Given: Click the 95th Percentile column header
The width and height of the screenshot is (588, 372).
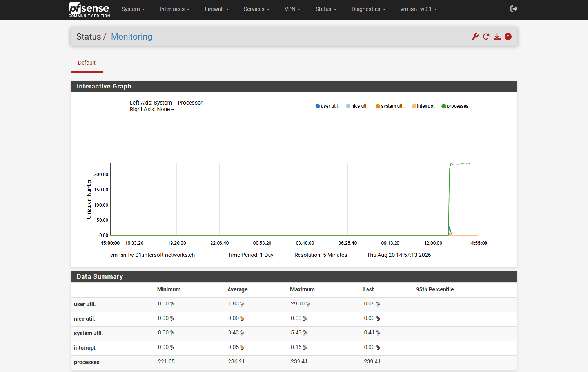Looking at the screenshot, I should click(x=435, y=289).
